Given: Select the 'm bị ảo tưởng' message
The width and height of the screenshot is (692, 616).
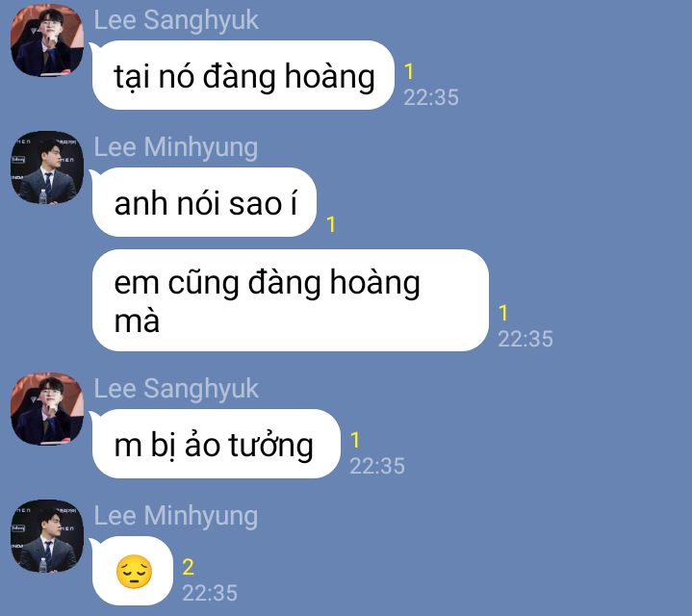Looking at the screenshot, I should click(217, 444).
